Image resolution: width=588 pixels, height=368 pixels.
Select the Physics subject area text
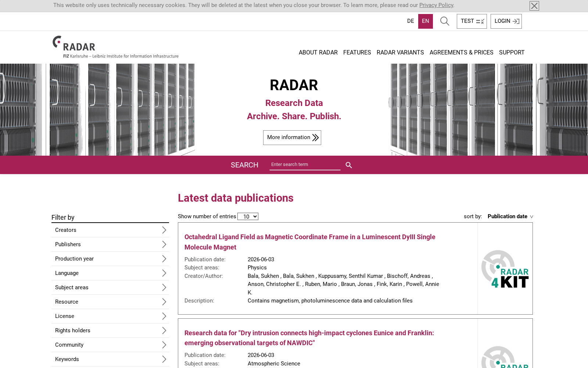[257, 268]
